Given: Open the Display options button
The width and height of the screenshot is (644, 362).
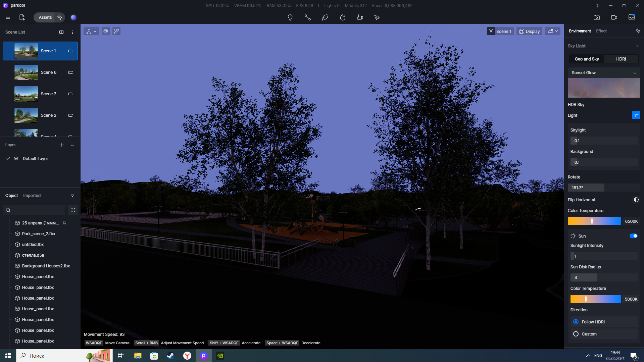Looking at the screenshot, I should pos(530,31).
